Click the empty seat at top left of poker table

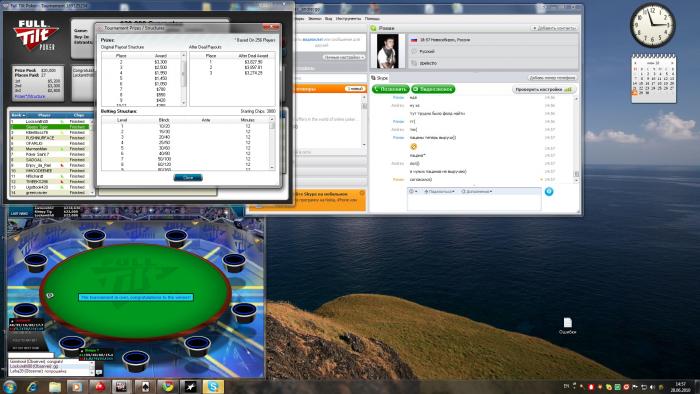[94, 238]
